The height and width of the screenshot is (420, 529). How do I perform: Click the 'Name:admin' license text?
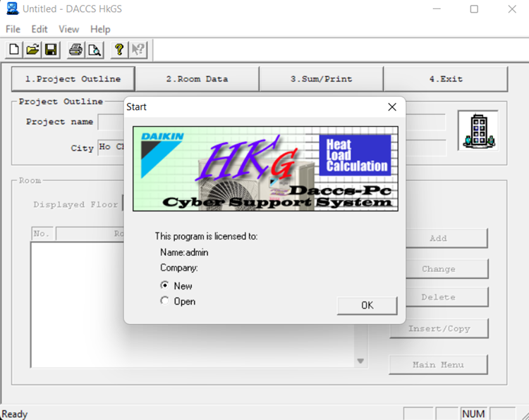click(184, 252)
